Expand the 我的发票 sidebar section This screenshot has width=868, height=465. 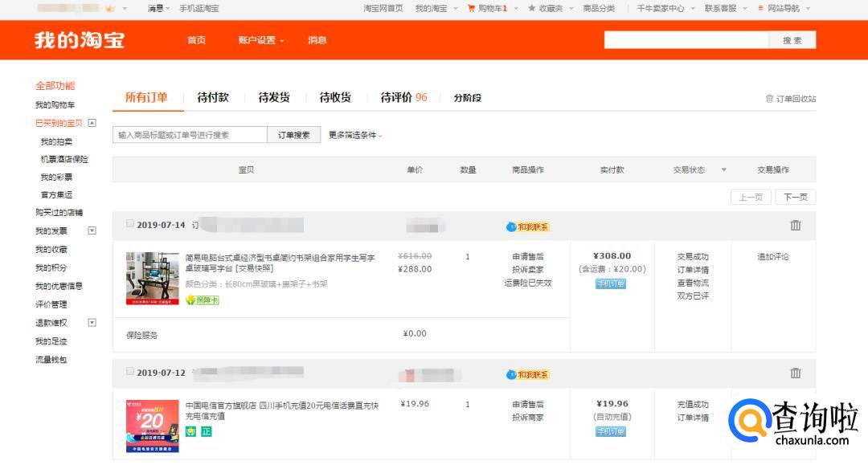[92, 230]
